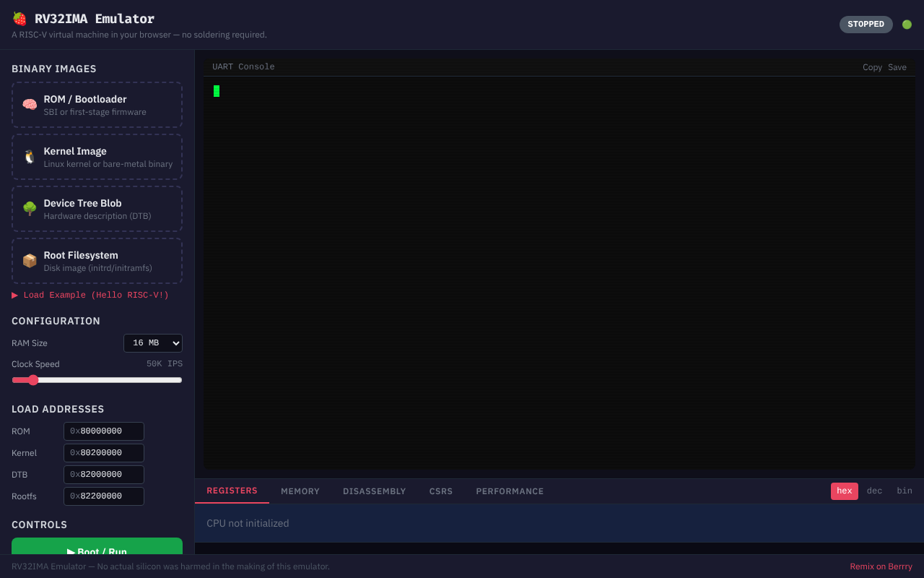This screenshot has height=578, width=924.
Task: Click the penguin icon for Kernel Image
Action: click(30, 157)
